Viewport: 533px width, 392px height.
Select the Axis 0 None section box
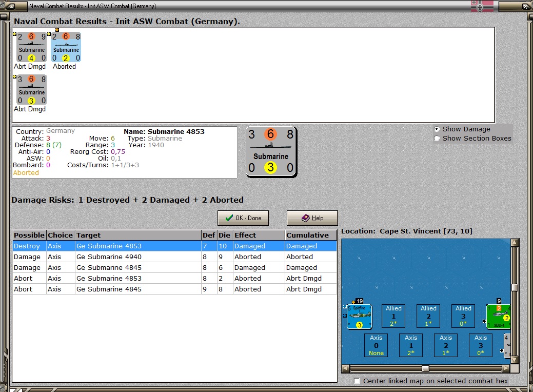coord(376,345)
